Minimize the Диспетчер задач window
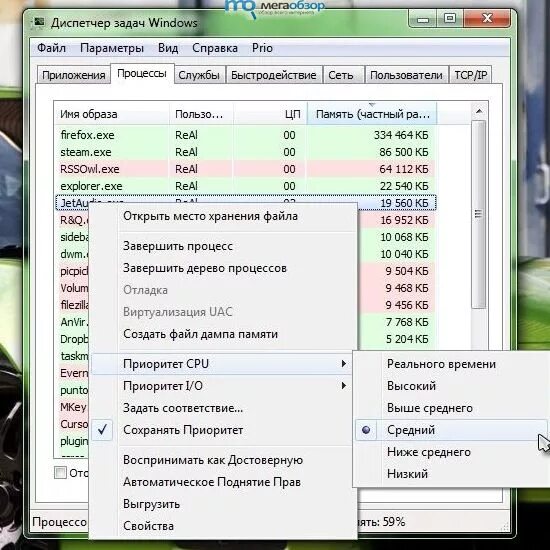The width and height of the screenshot is (550, 550). click(423, 19)
